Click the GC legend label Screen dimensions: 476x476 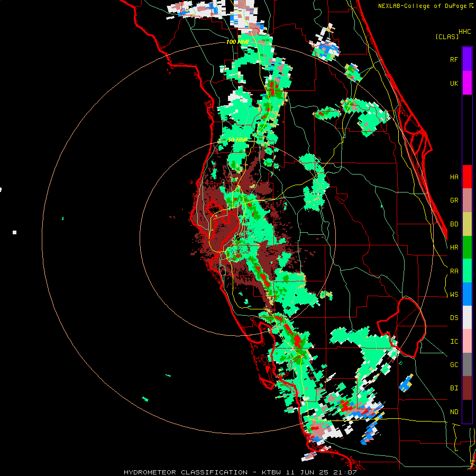454,365
